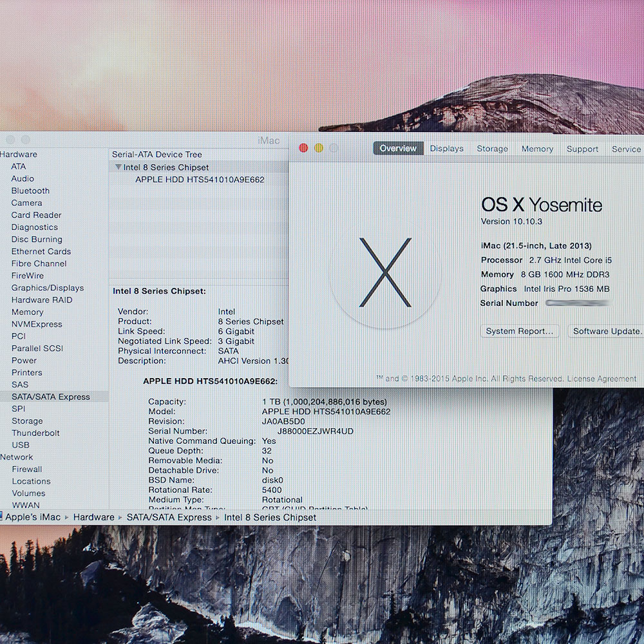Switch to the Memory tab
This screenshot has height=644, width=644.
point(537,149)
